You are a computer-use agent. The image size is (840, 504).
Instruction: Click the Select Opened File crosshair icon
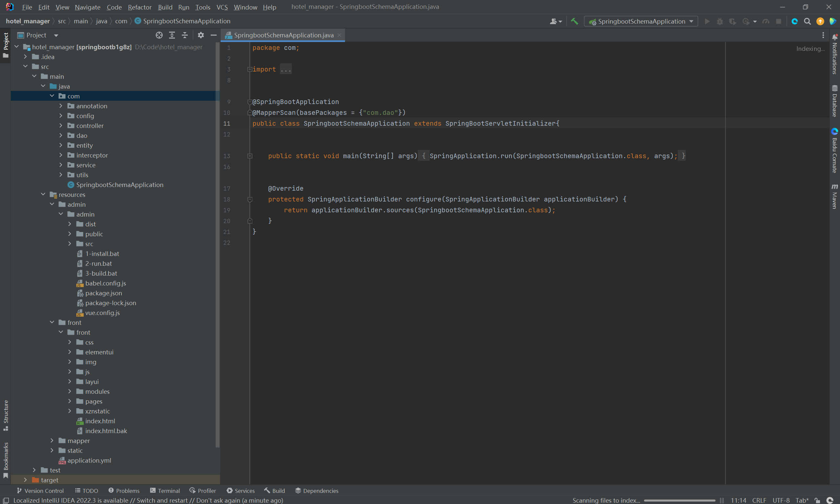(x=159, y=35)
